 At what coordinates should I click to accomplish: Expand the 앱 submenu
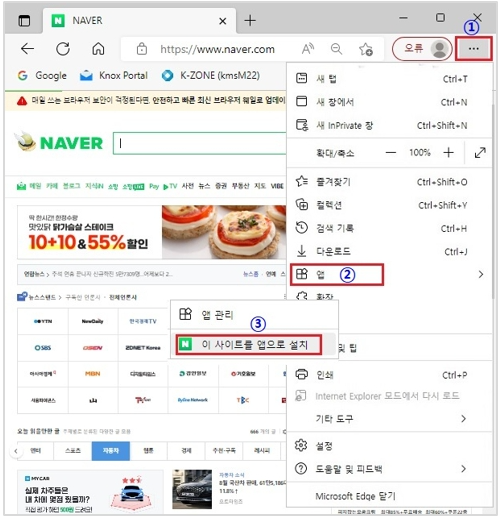(389, 275)
